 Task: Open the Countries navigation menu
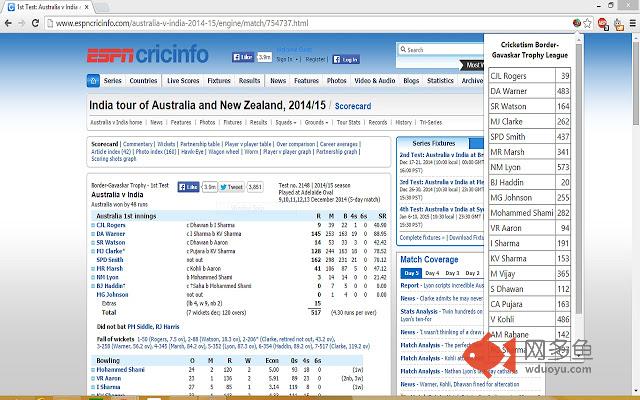[x=143, y=81]
